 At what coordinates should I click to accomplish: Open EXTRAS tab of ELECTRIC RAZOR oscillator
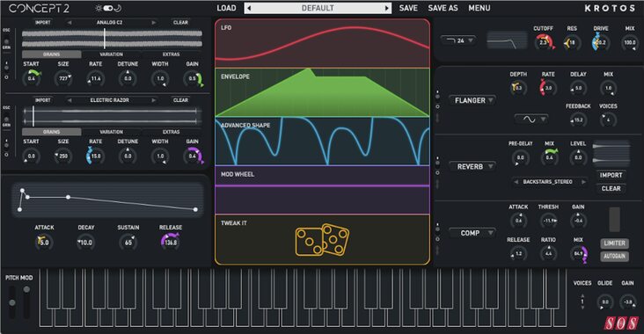pos(172,132)
